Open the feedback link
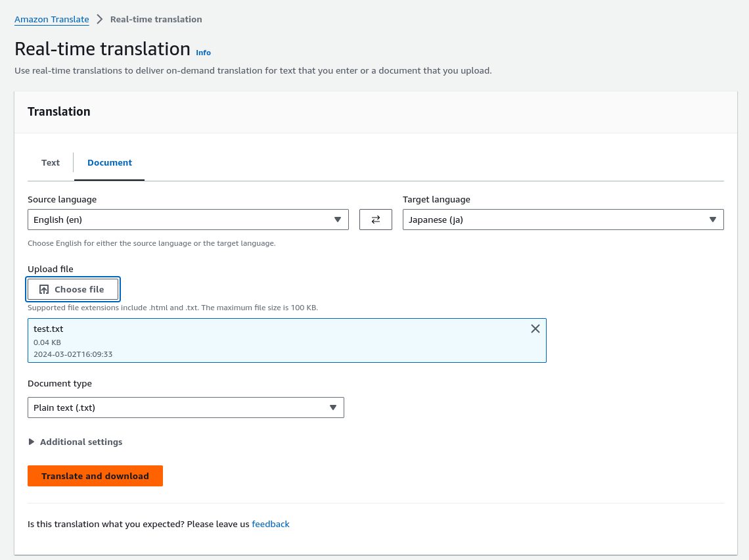The width and height of the screenshot is (749, 560). (270, 524)
